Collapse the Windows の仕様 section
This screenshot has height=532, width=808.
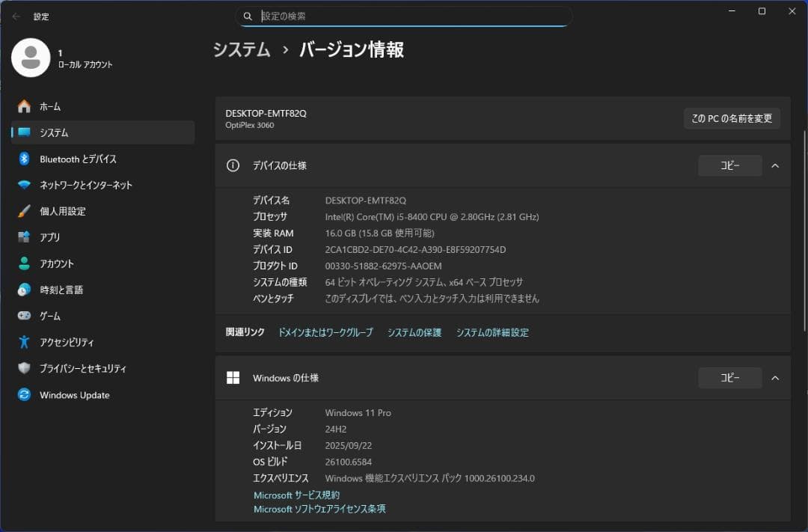(776, 378)
